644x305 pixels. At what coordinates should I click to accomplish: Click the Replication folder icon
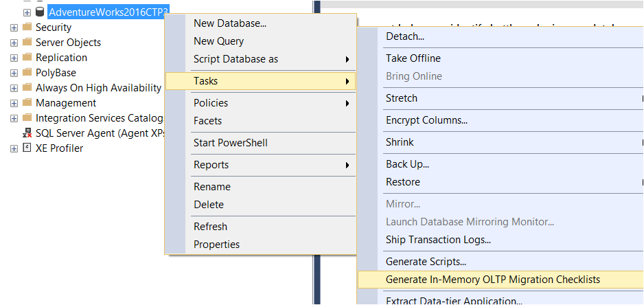(27, 57)
